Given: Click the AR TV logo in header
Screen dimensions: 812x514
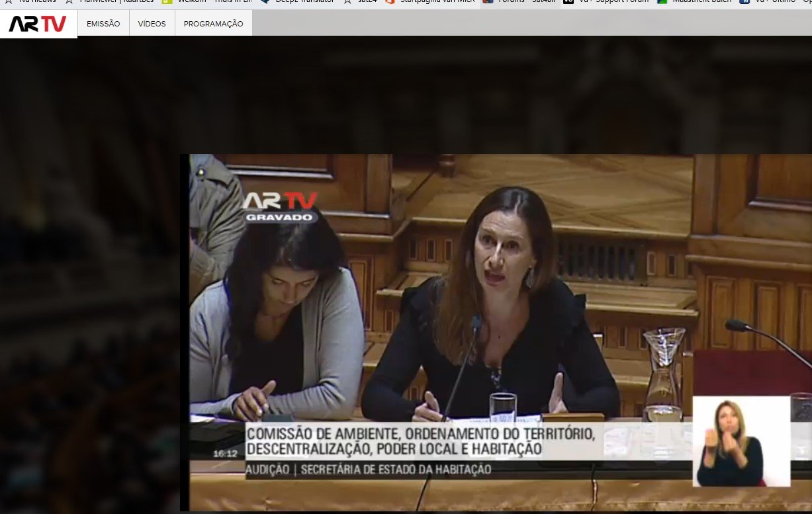Looking at the screenshot, I should pos(38,24).
